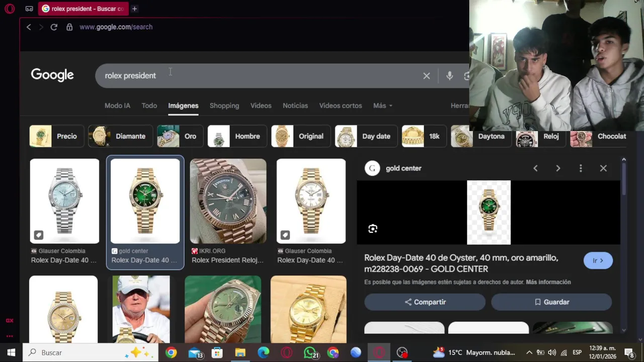This screenshot has width=644, height=362.
Task: Close the gold center preview panel
Action: [x=603, y=168]
